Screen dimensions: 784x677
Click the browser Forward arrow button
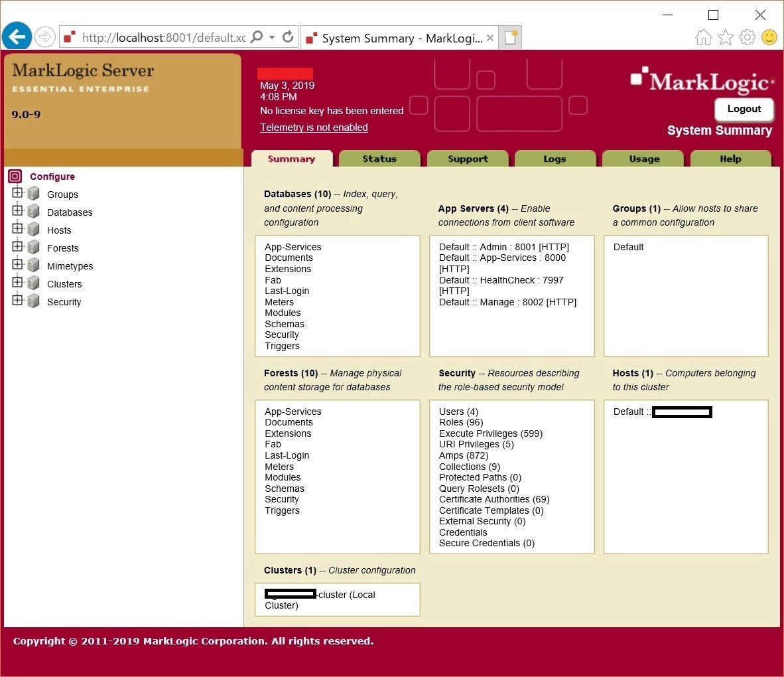pos(45,37)
